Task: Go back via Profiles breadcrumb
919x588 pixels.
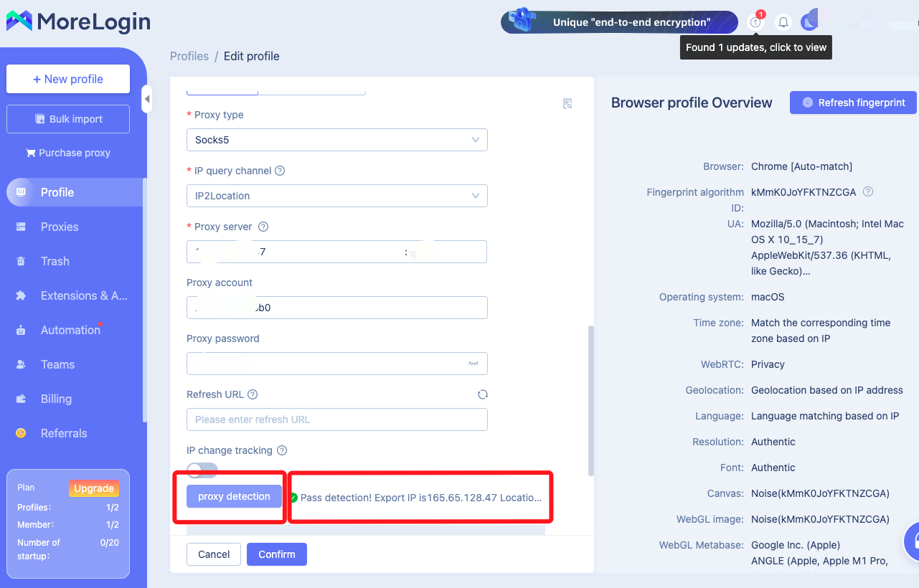Action: 189,56
